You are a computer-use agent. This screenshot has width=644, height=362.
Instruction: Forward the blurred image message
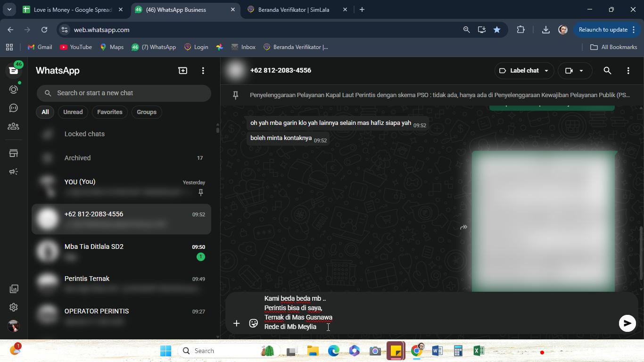click(463, 227)
